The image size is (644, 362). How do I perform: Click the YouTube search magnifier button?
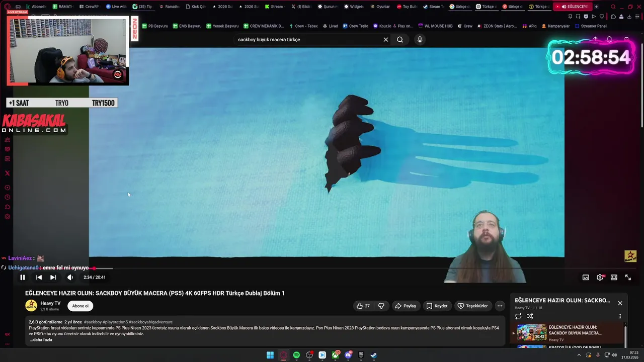(400, 40)
